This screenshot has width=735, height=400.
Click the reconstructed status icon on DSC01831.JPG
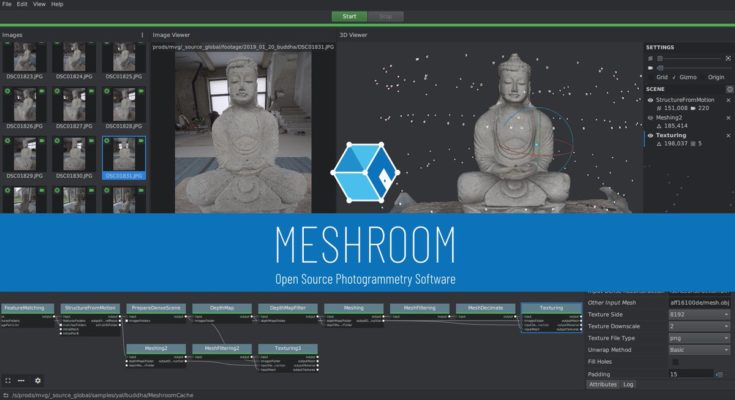tap(107, 141)
